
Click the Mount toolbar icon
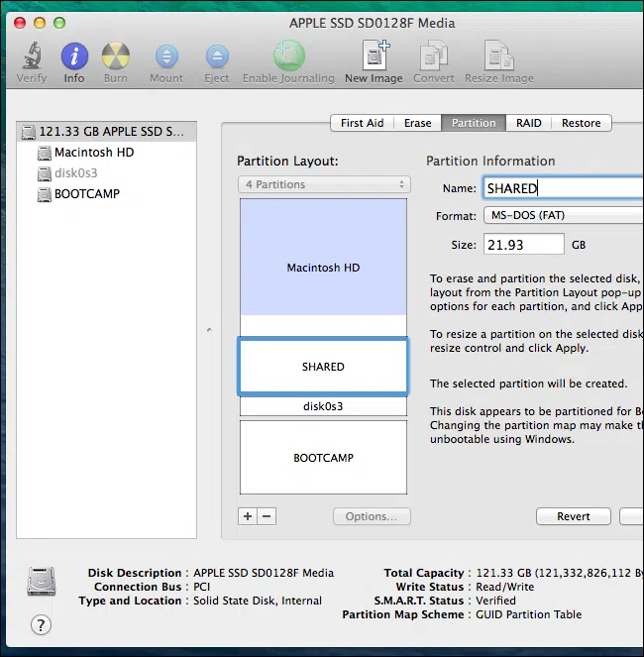tap(166, 57)
